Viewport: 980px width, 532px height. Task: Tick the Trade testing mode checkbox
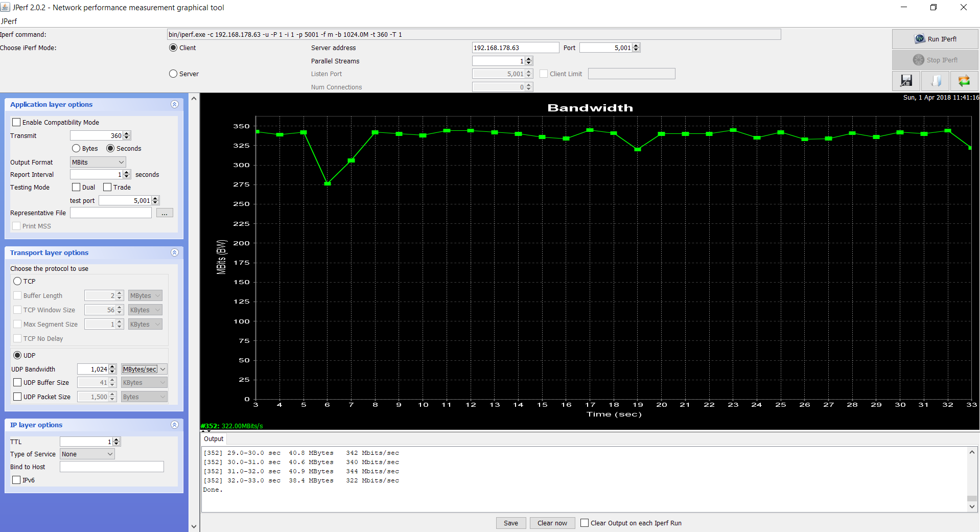107,187
